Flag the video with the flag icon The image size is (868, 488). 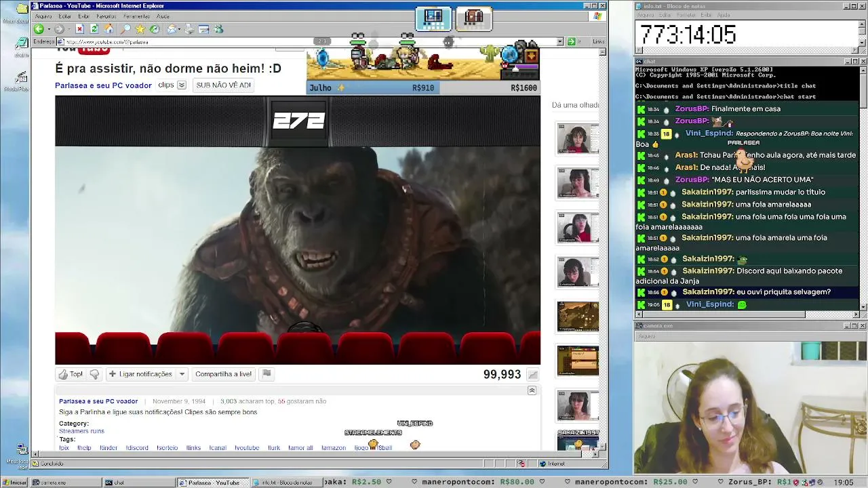[x=267, y=373]
